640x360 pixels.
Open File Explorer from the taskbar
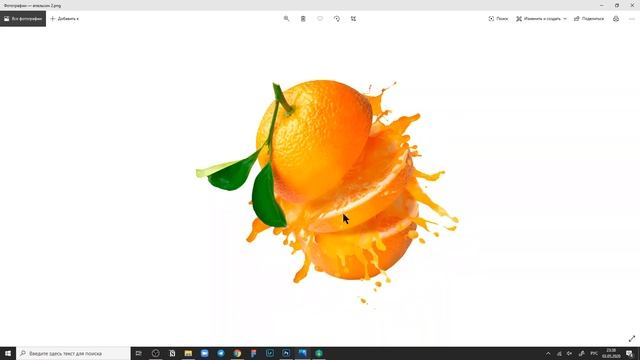tap(188, 353)
